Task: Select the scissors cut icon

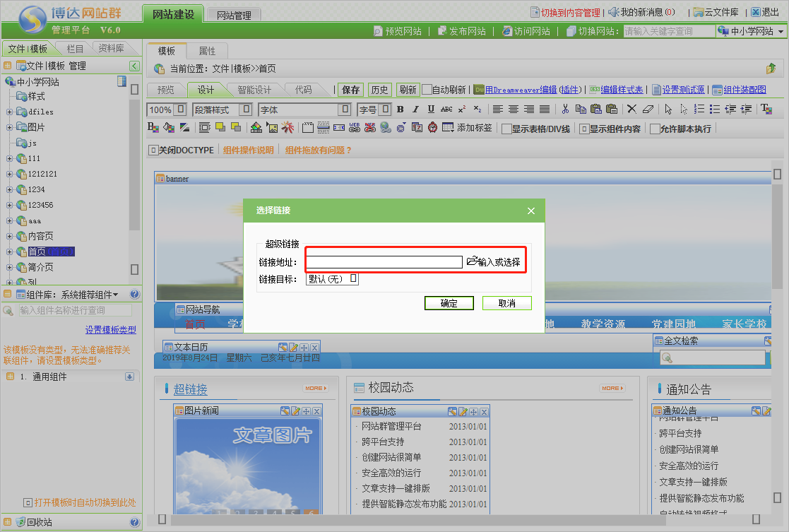Action: pos(565,110)
